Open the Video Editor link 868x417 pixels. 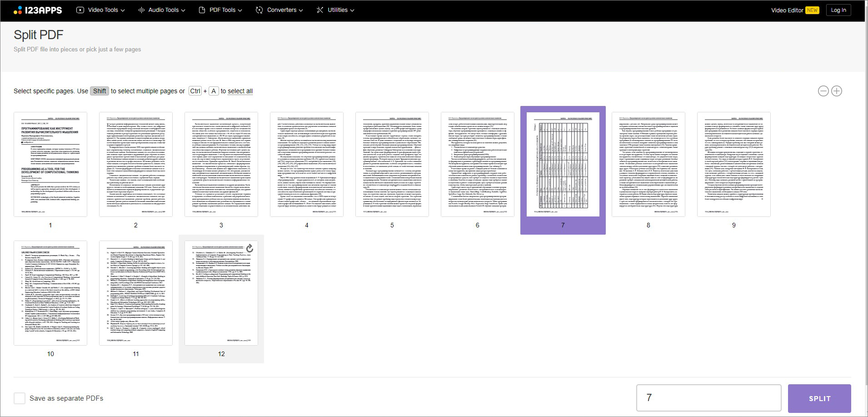coord(787,10)
